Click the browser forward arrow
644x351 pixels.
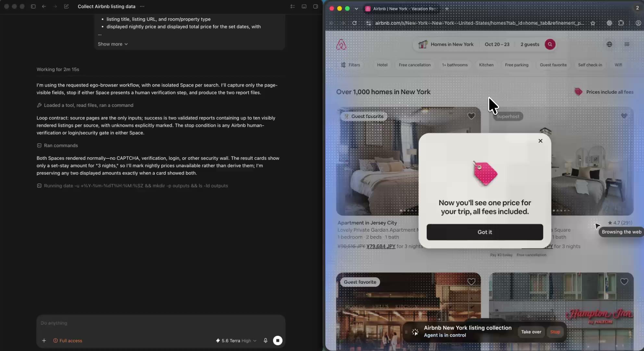coord(343,23)
